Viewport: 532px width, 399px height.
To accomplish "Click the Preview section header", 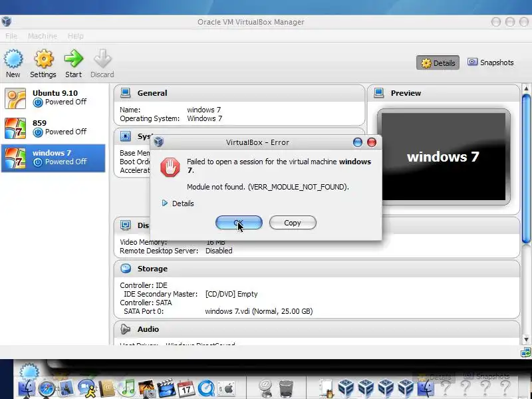I will coord(444,93).
